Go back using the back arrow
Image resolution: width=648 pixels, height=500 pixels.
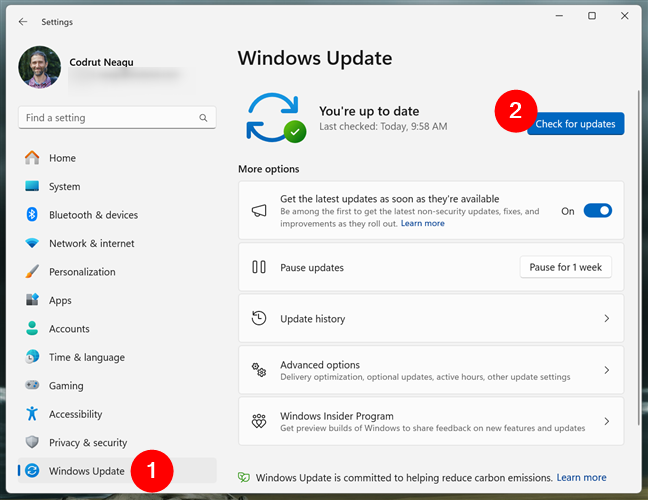coord(23,21)
